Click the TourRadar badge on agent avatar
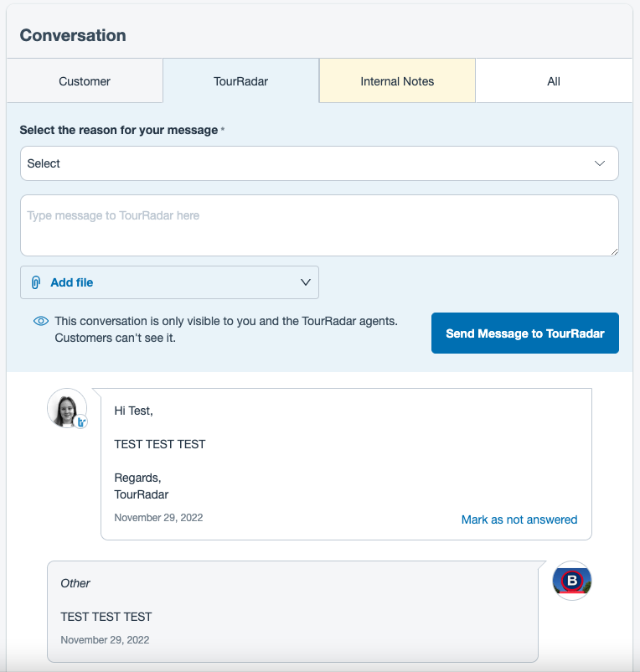Viewport: 640px width, 672px height. pos(81,422)
